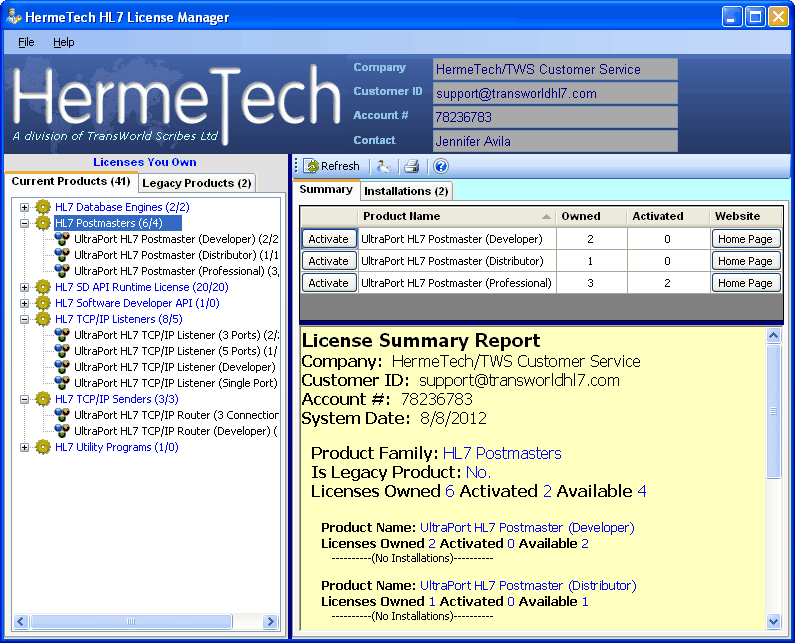This screenshot has height=643, width=795.
Task: Click gear icon beside HL7 SD API Runtime License
Action: 43,287
